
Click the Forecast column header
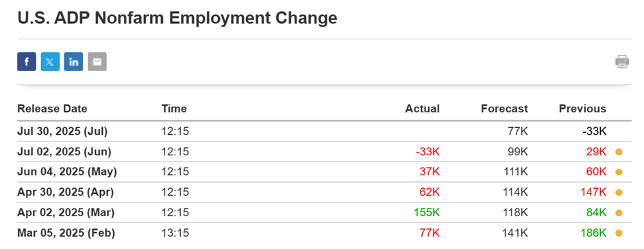pos(504,109)
